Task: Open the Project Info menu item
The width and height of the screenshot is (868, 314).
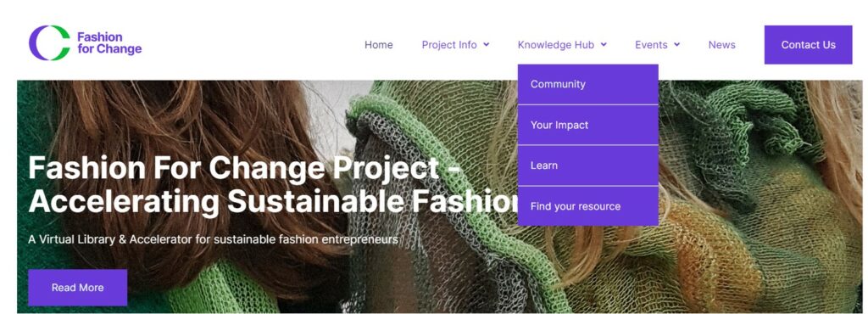Action: pos(449,45)
